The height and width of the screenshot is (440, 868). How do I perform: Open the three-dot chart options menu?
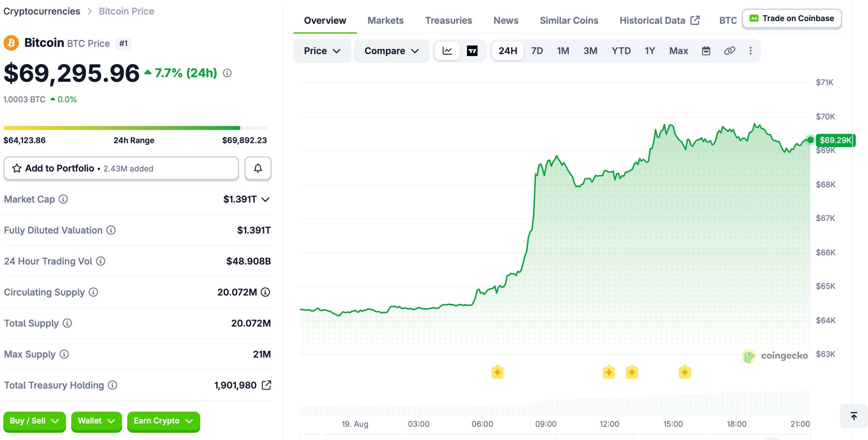(750, 51)
